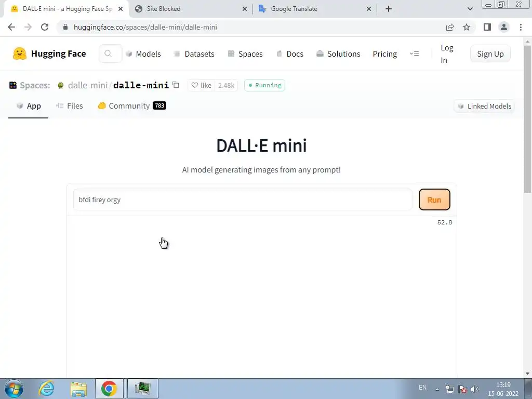Image resolution: width=532 pixels, height=399 pixels.
Task: Go back to previous page
Action: (11, 27)
